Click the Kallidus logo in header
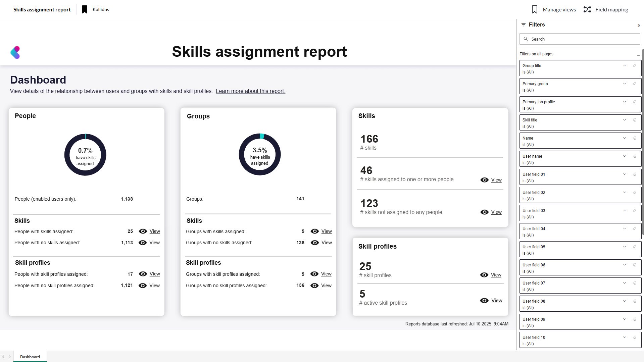The height and width of the screenshot is (362, 644). tap(15, 52)
